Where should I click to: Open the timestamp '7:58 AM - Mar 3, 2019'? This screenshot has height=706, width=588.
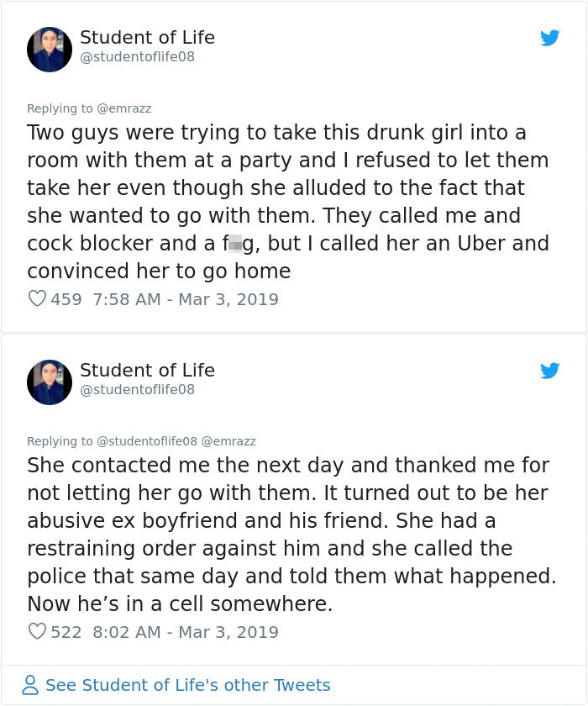pyautogui.click(x=186, y=299)
